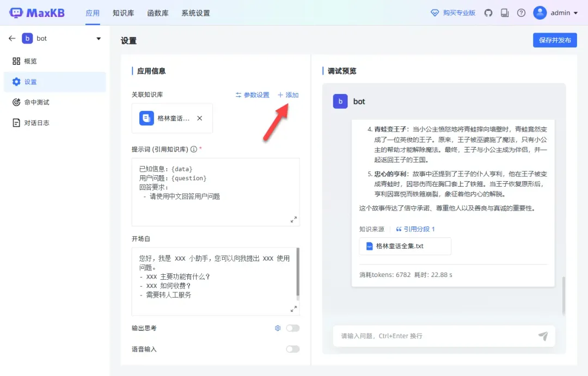
Task: Open the bot application dropdown arrow
Action: click(99, 39)
